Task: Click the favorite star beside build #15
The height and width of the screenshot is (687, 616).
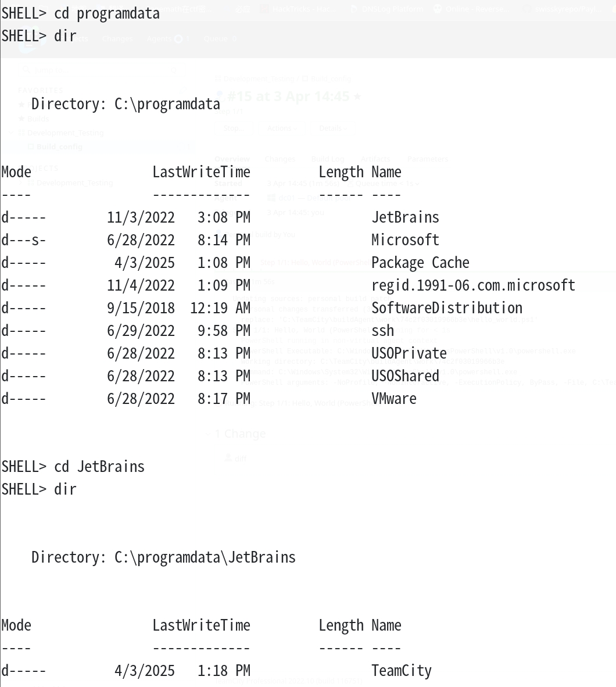Action: tap(357, 96)
